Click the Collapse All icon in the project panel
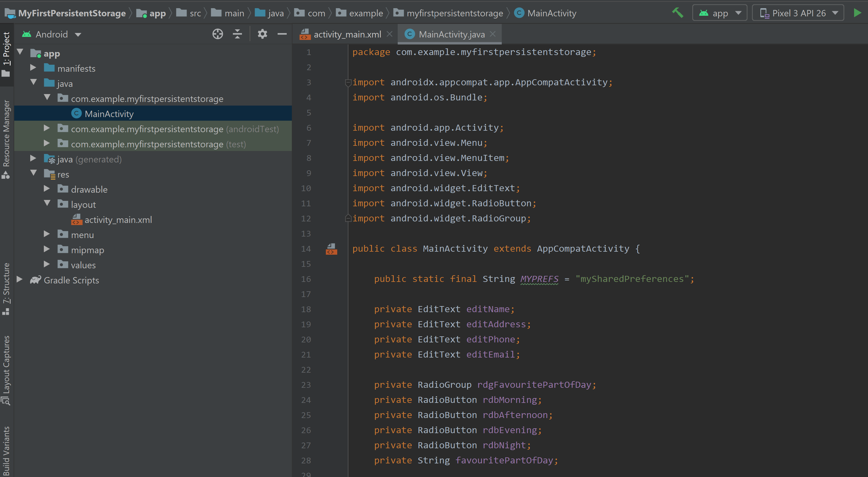868x477 pixels. pos(237,34)
